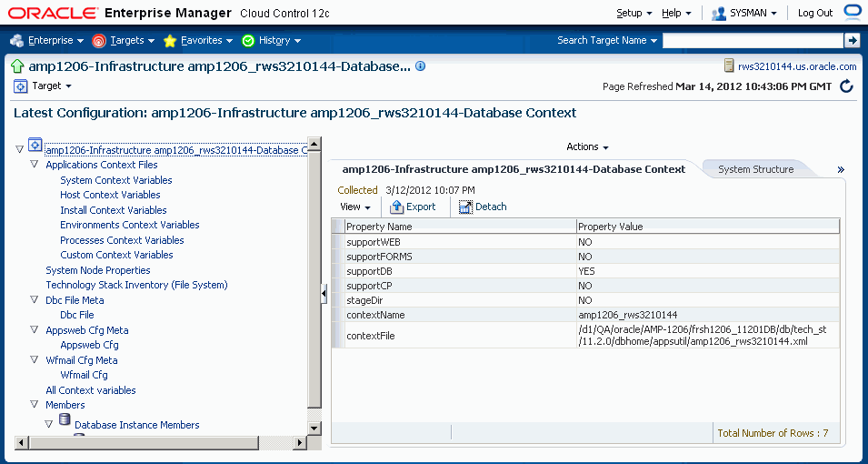
Task: Open All Context variables tree item
Action: click(91, 390)
